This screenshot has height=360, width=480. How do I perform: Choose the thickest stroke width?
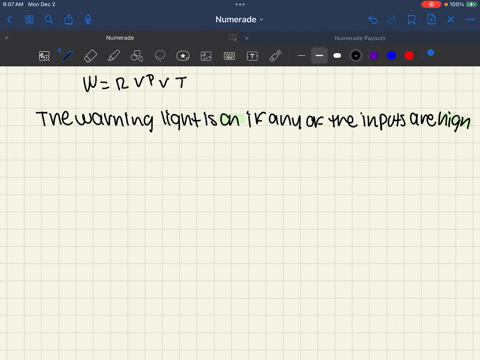337,56
